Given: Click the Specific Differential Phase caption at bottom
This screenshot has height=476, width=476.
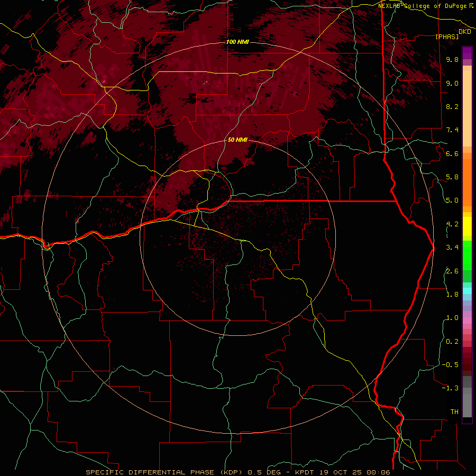Looking at the screenshot, I should (237, 472).
